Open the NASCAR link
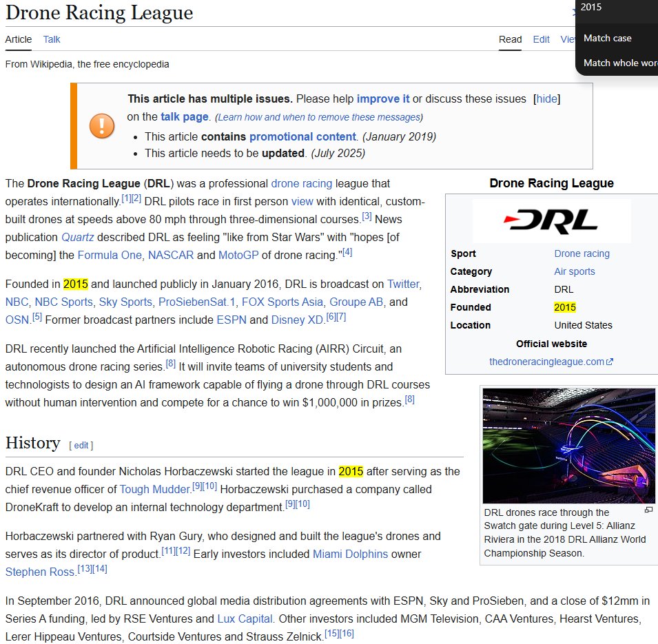The image size is (658, 644). 171,255
